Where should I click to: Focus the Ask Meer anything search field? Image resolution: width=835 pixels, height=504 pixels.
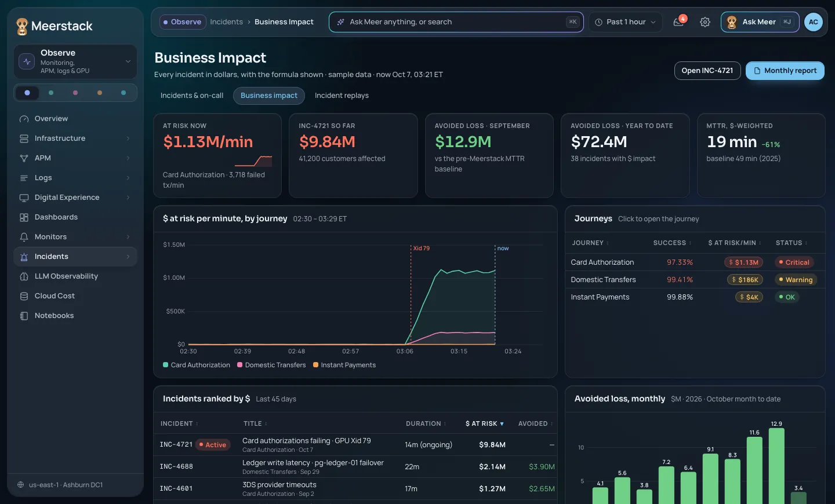[456, 22]
